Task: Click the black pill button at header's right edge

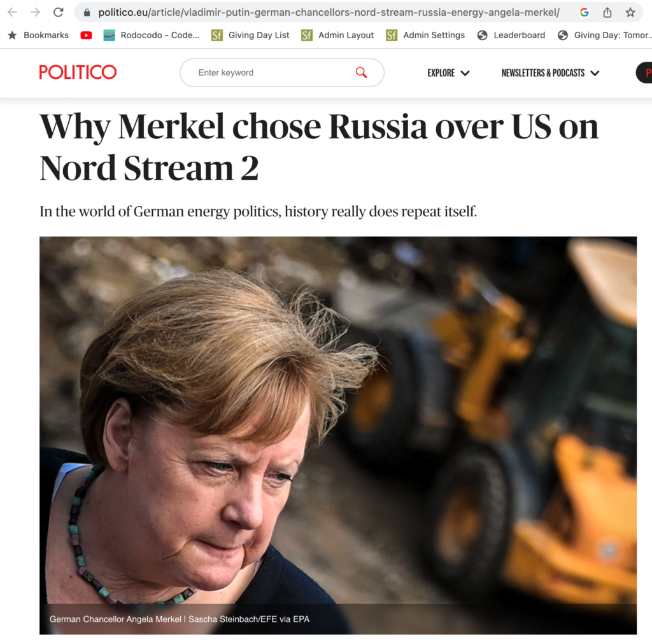Action: pos(644,73)
